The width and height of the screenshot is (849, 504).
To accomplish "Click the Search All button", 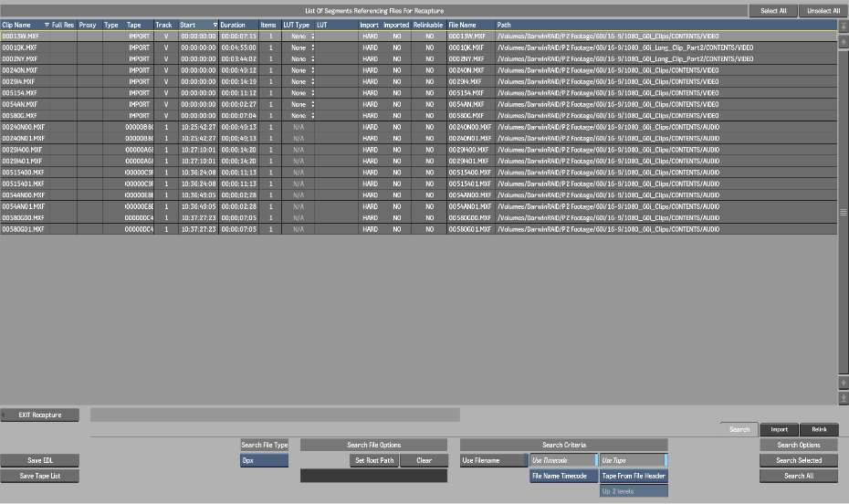I will click(799, 476).
